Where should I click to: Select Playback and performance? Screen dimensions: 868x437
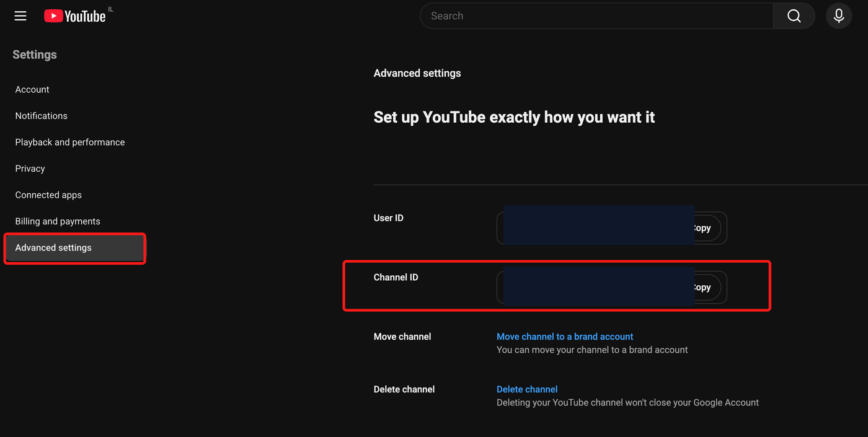click(x=70, y=142)
